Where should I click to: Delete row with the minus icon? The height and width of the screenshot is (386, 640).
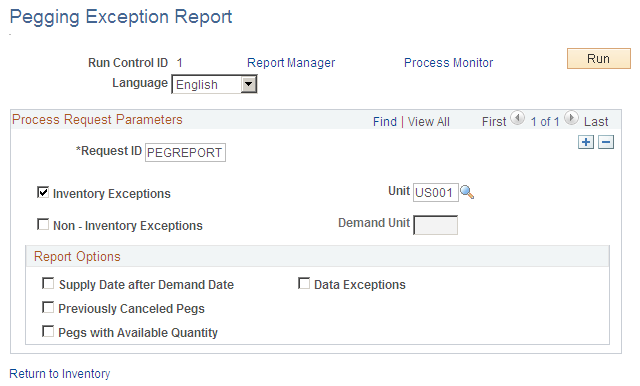pos(606,142)
